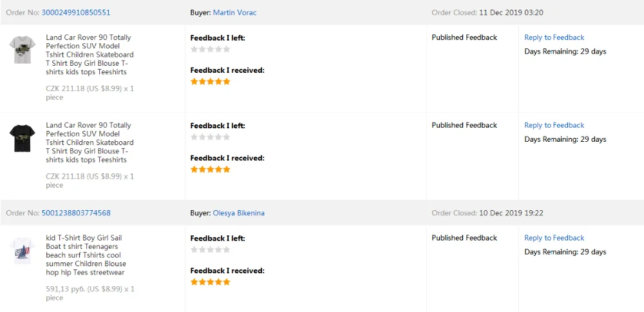Open order number 3000249910850551

pos(76,12)
